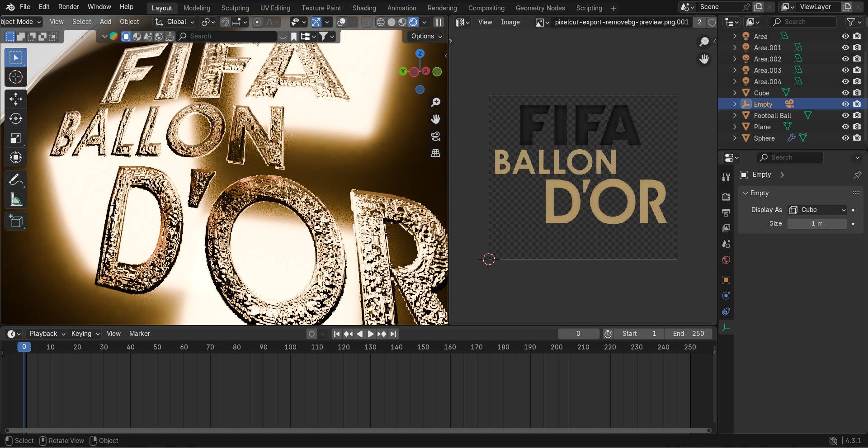Open the Object Mode dropdown
The height and width of the screenshot is (448, 868).
pos(21,22)
